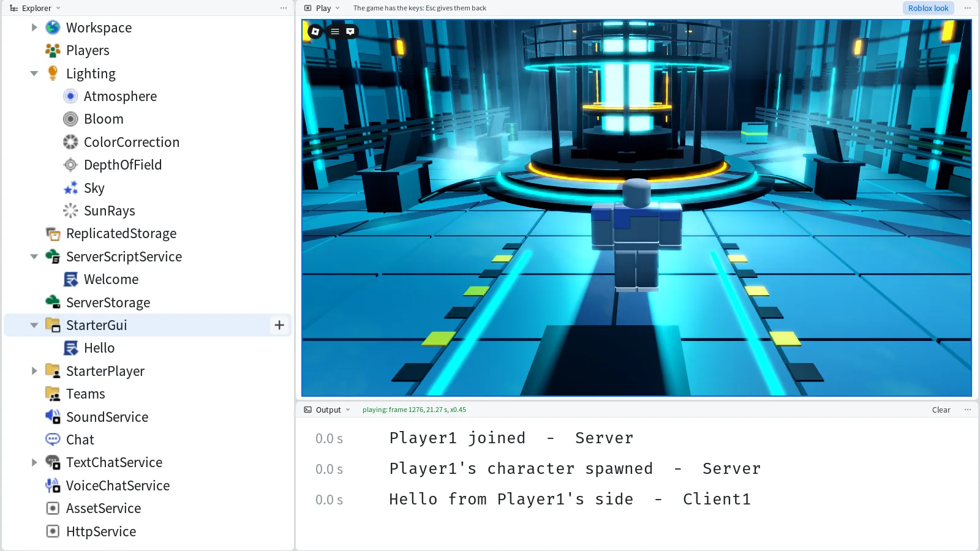The width and height of the screenshot is (980, 551).
Task: Click the Sky stars icon
Action: (71, 188)
